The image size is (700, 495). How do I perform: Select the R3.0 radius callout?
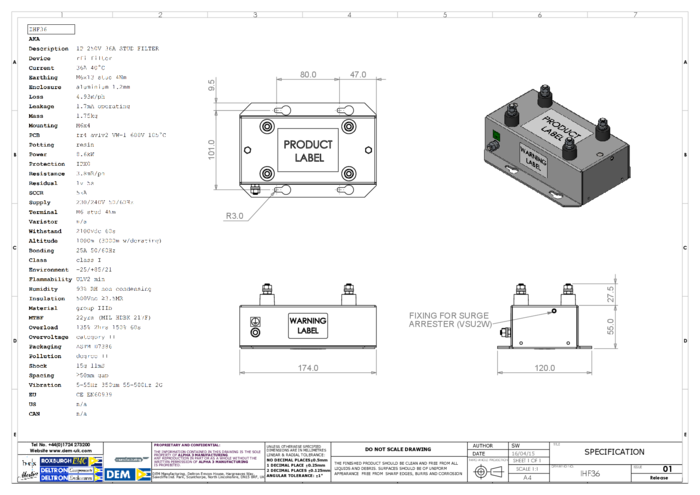[234, 216]
